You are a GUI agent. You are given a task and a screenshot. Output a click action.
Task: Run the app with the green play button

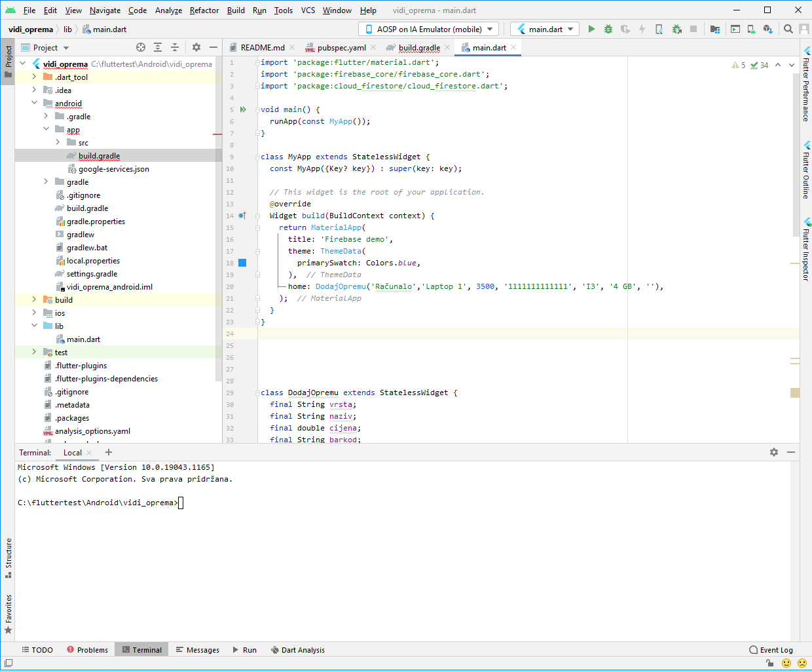(x=591, y=29)
